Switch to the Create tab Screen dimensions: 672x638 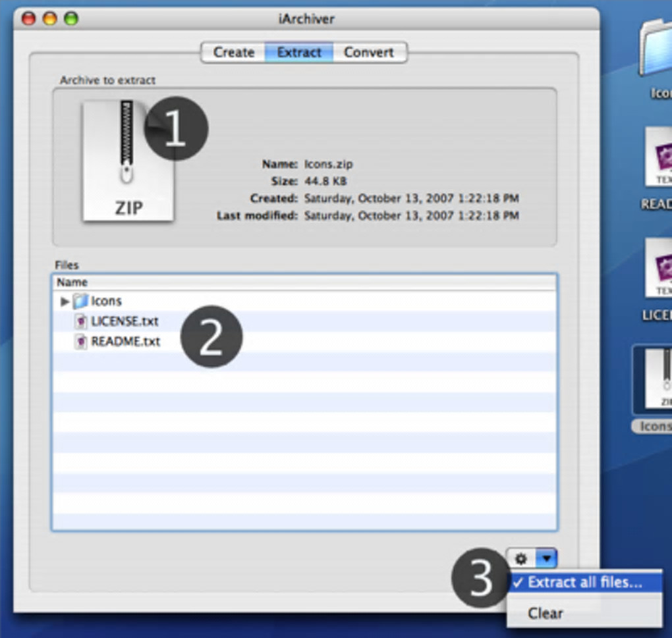[234, 52]
